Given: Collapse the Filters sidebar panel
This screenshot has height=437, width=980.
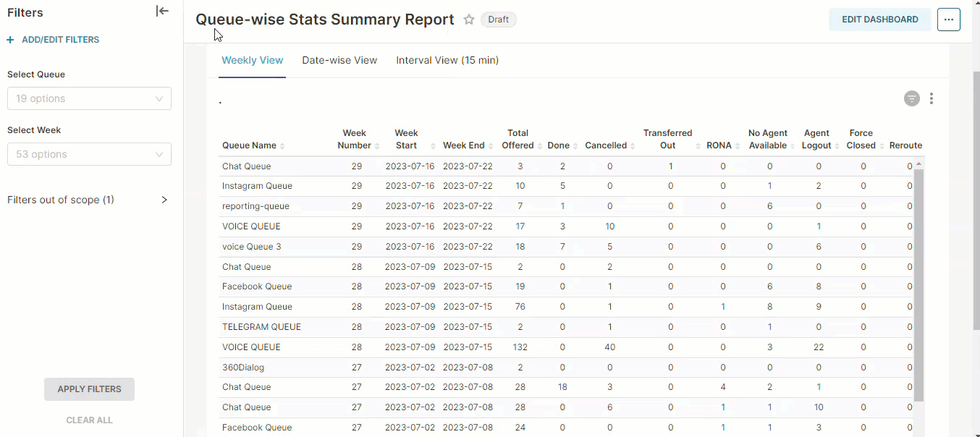Looking at the screenshot, I should (162, 12).
